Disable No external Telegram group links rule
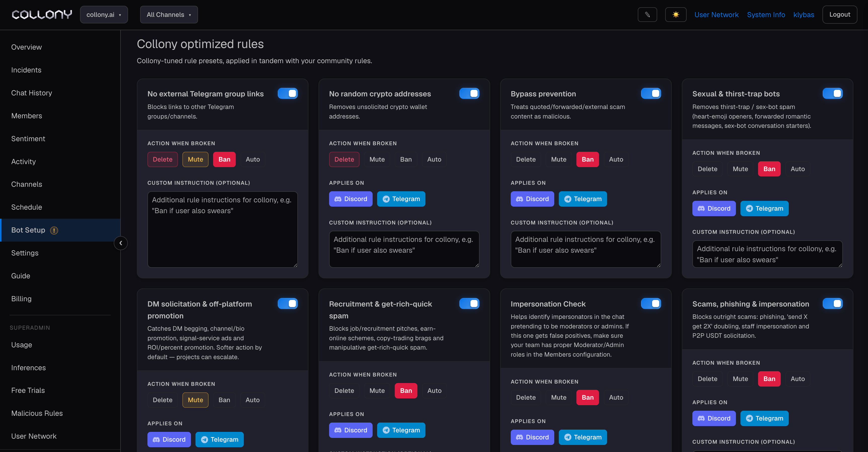This screenshot has width=868, height=452. pos(288,93)
